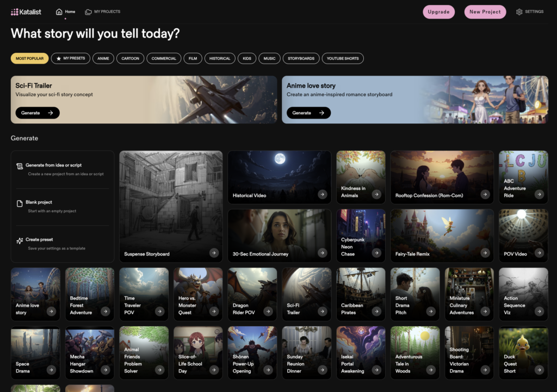Screen dimensions: 557x392
Task: Open Settings via the gear icon
Action: (519, 12)
